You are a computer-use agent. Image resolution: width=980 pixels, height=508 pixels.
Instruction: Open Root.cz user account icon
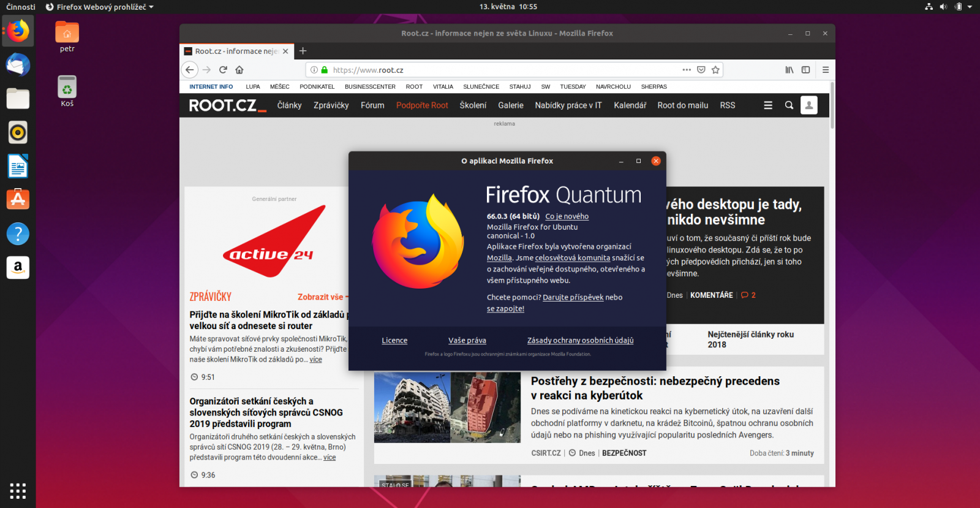[x=809, y=105]
